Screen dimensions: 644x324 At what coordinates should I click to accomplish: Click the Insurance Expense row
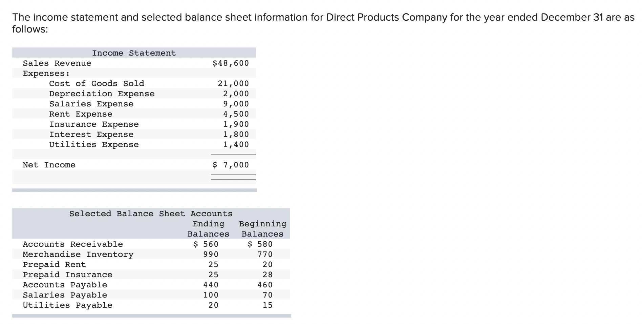coord(94,124)
